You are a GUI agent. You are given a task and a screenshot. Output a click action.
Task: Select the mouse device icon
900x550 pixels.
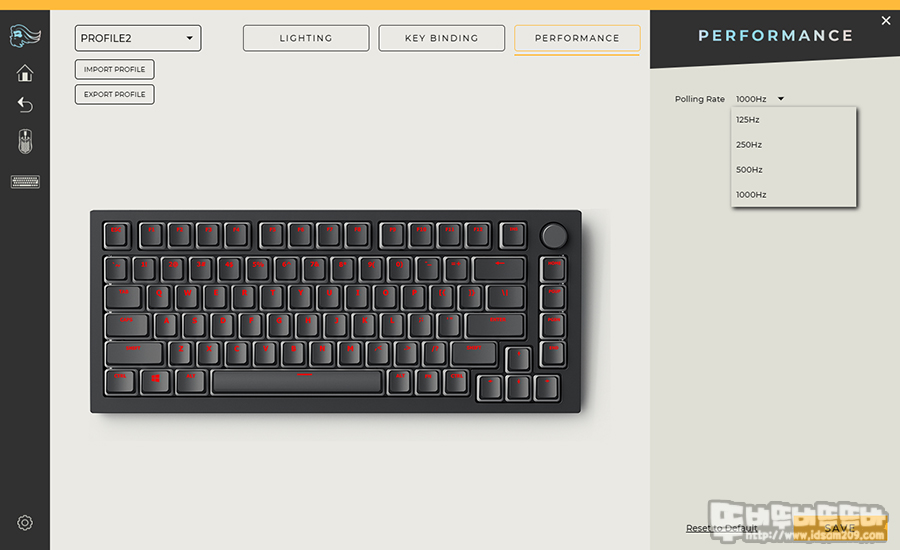pyautogui.click(x=25, y=141)
